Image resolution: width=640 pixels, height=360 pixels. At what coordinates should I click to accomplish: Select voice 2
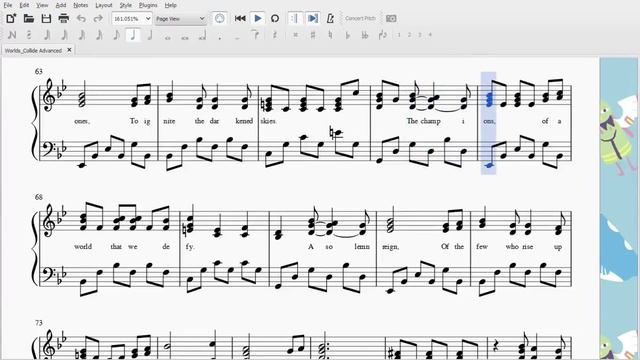pyautogui.click(x=409, y=35)
